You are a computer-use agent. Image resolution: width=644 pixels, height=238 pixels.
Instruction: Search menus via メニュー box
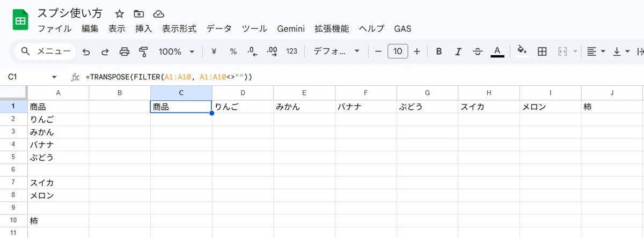[x=46, y=51]
